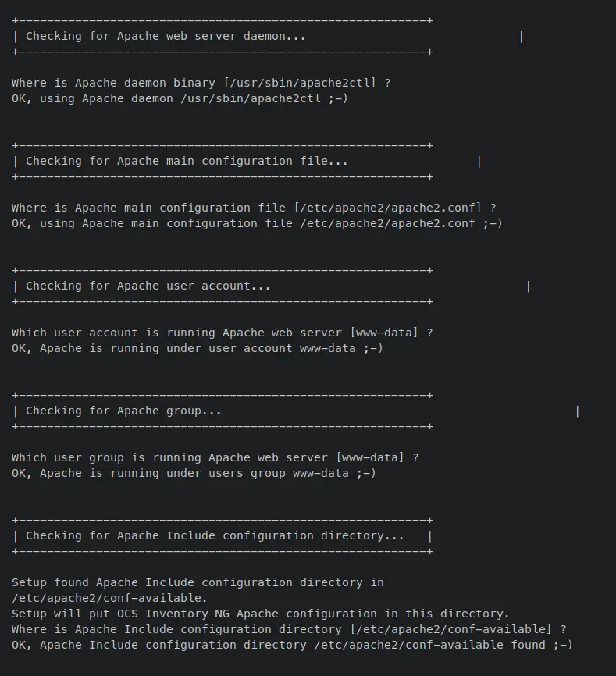Click the 'Checking for Apache web server daemon...' header
This screenshot has width=616, height=676.
point(166,36)
